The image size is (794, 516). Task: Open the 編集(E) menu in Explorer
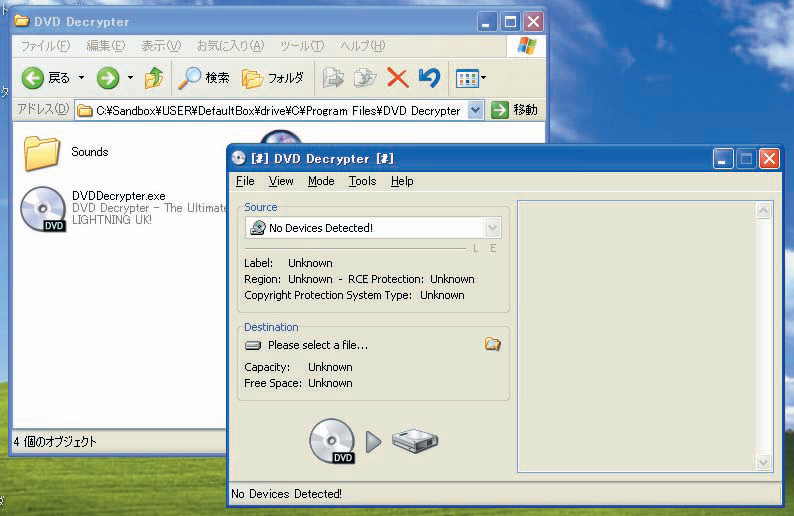[x=105, y=46]
